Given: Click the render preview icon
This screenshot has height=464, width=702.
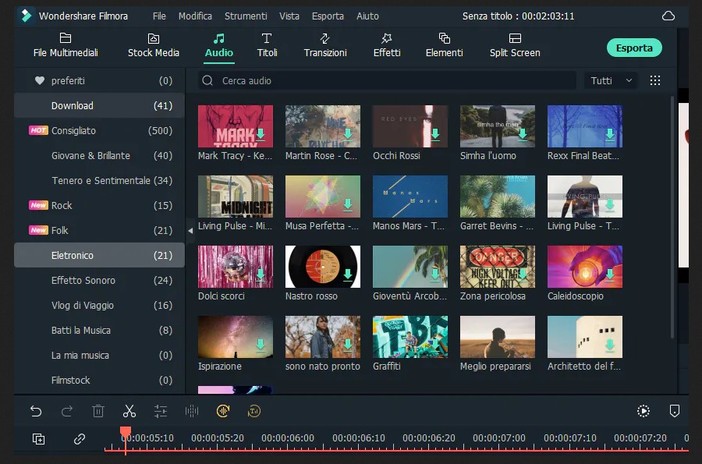Looking at the screenshot, I should click(x=643, y=411).
